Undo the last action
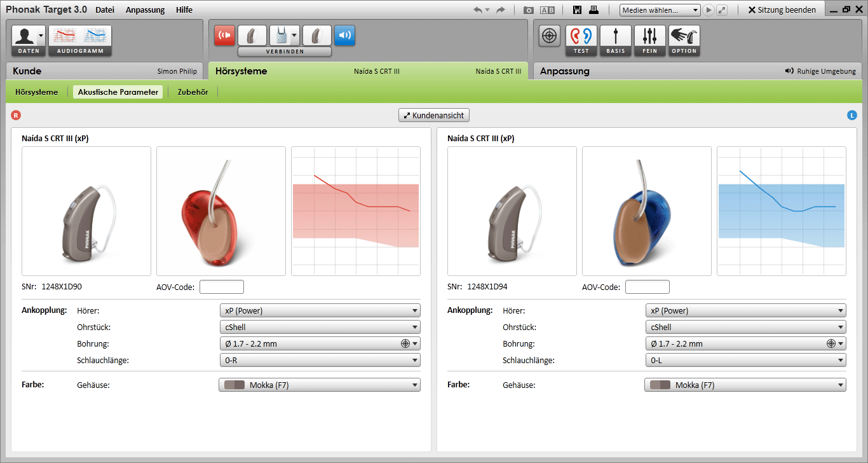Image resolution: width=868 pixels, height=463 pixels. (x=478, y=10)
